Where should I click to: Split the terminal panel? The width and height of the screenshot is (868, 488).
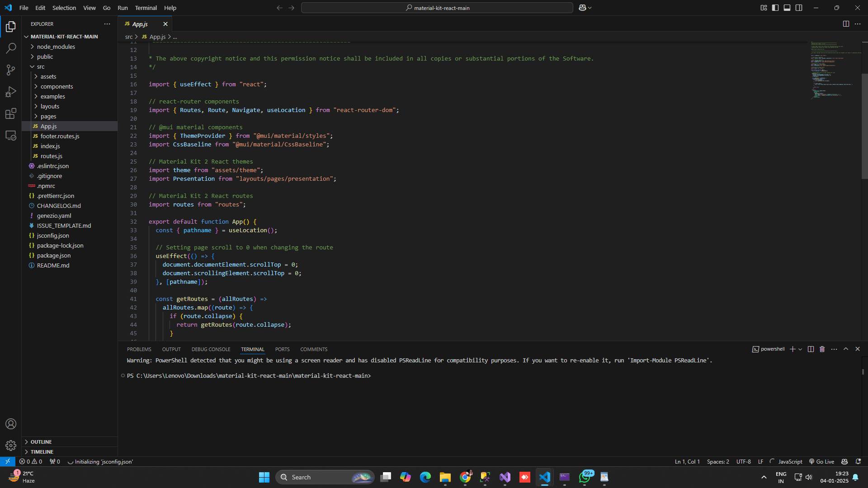point(811,349)
